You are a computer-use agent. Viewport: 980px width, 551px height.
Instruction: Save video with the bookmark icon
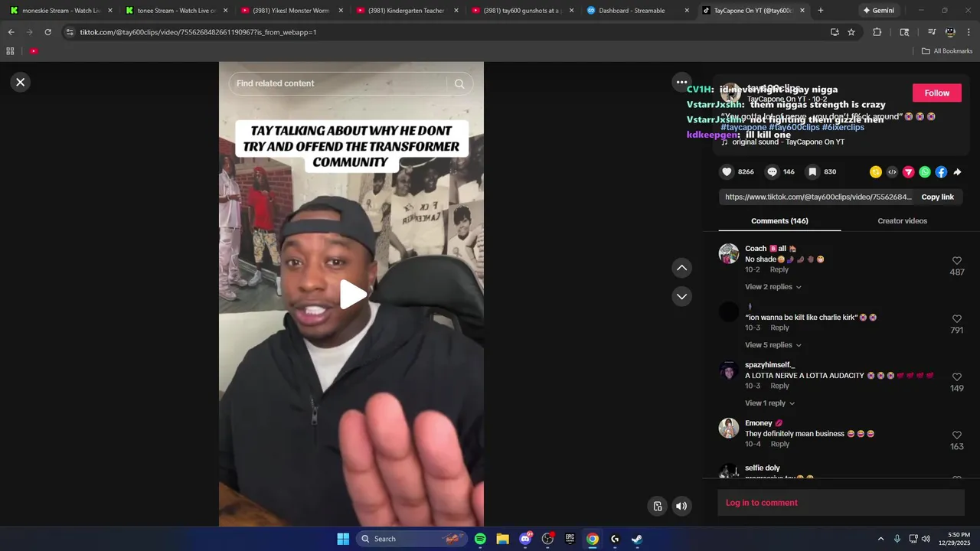812,172
